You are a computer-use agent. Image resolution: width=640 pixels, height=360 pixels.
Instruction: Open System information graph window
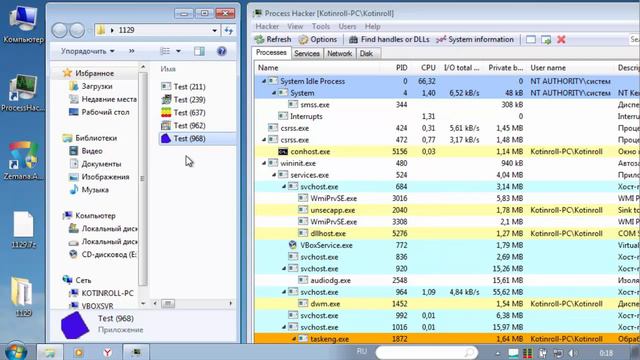[x=475, y=40]
